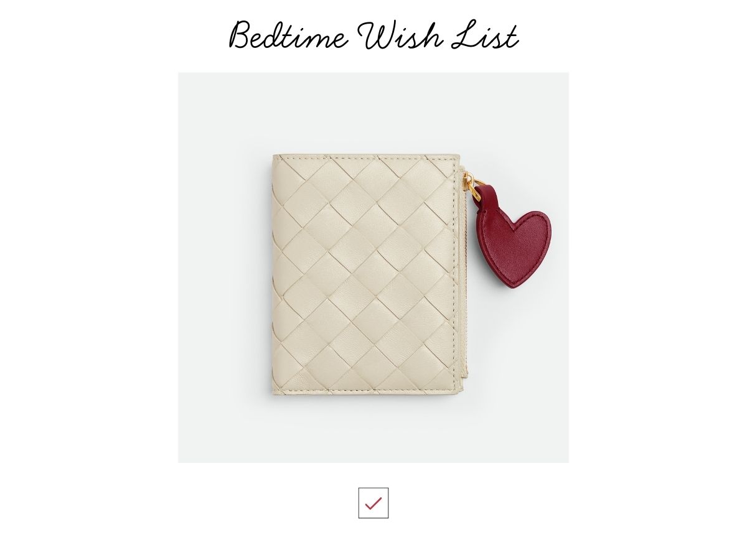Click the word "Bedtime" in heading
747x560 pixels.
pos(288,35)
